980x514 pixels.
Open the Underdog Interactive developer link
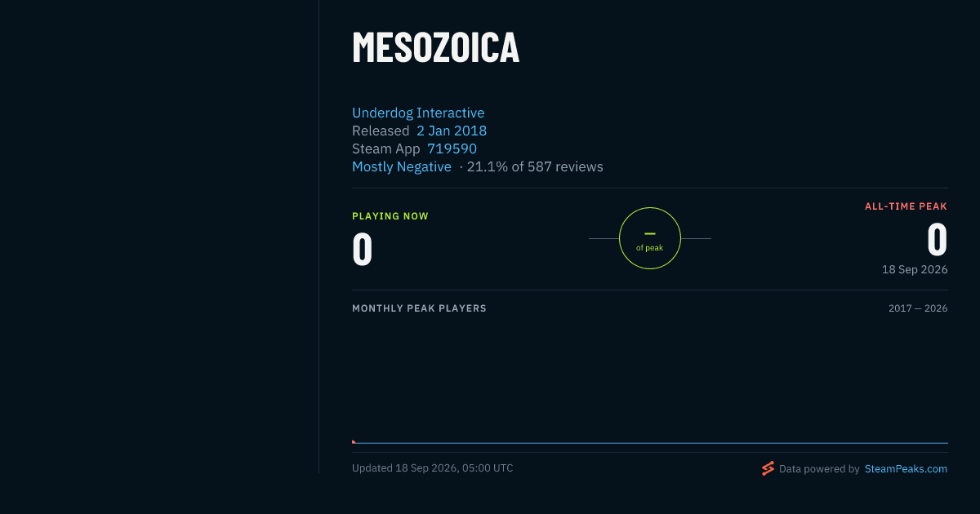[418, 113]
